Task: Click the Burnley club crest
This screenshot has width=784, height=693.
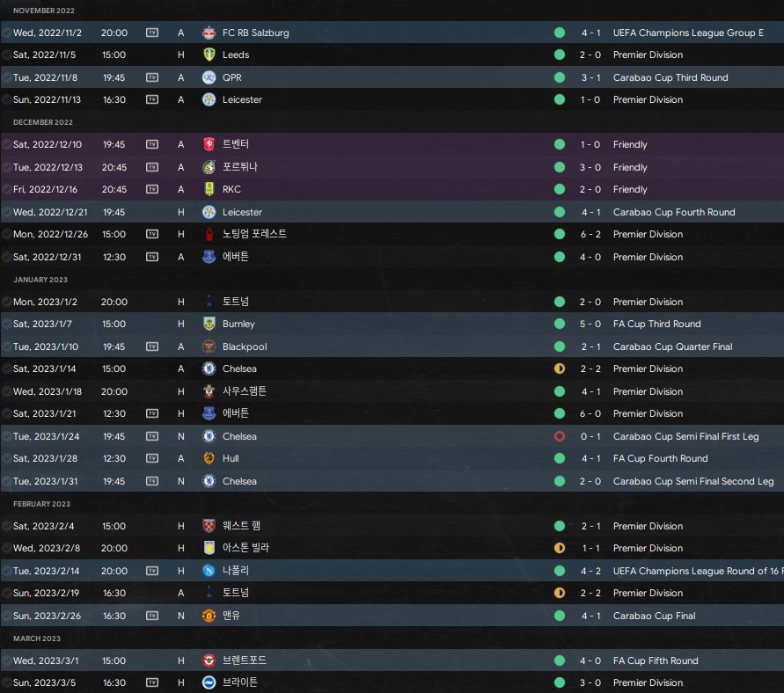Action: [x=209, y=324]
